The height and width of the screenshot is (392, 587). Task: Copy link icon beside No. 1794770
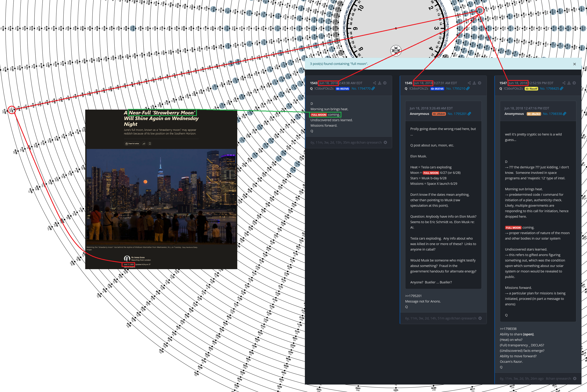[x=373, y=88]
